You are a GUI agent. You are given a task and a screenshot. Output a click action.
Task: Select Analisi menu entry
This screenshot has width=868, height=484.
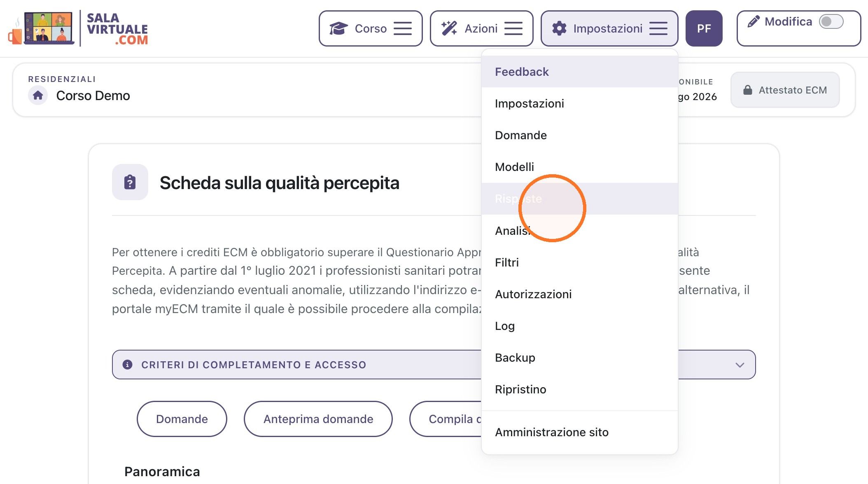coord(580,230)
